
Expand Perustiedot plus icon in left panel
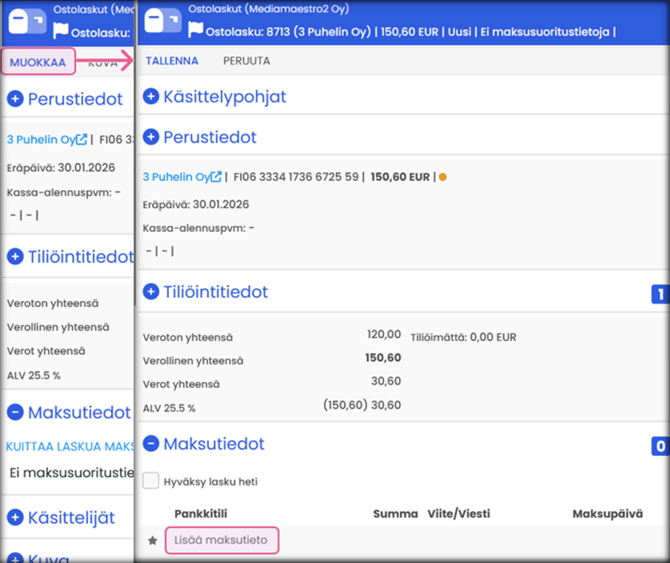click(x=15, y=99)
